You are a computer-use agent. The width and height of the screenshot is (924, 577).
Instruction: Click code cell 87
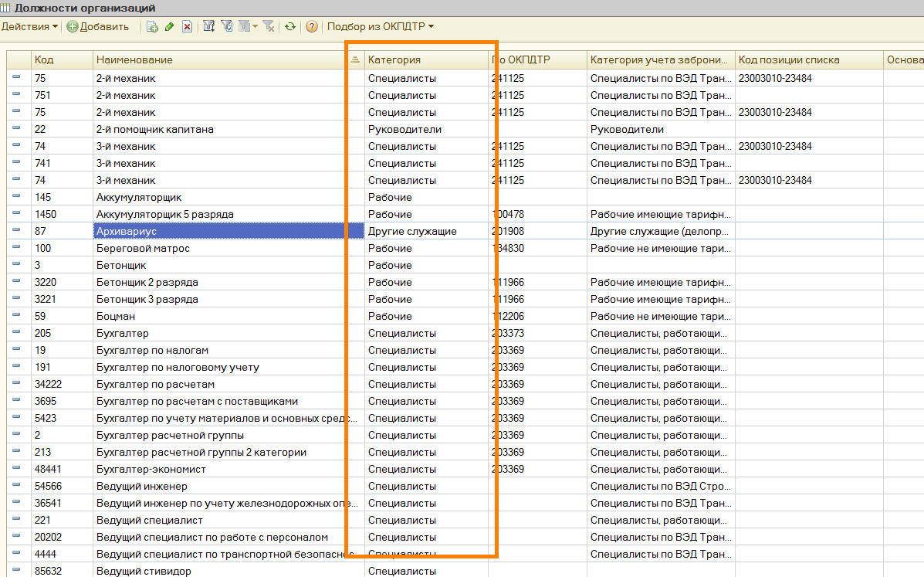click(x=61, y=231)
